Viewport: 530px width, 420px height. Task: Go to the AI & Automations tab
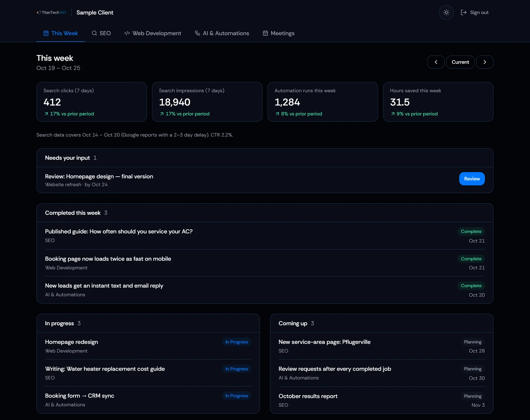pos(222,33)
